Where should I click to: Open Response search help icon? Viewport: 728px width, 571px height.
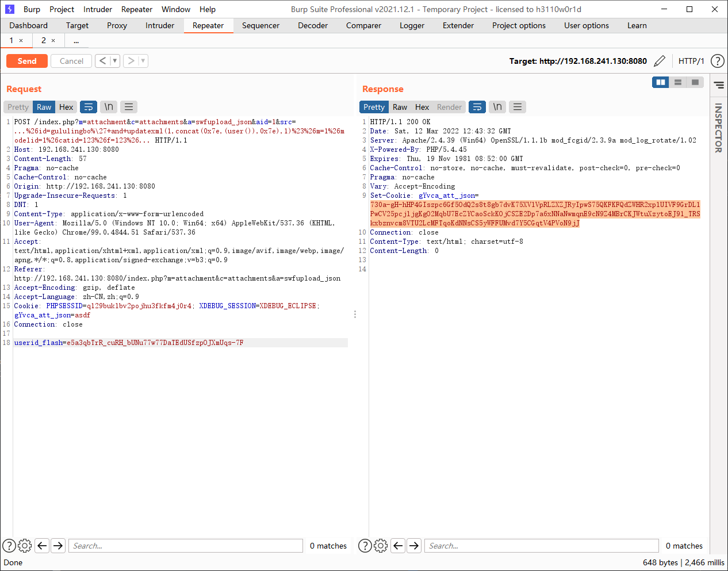coord(365,546)
